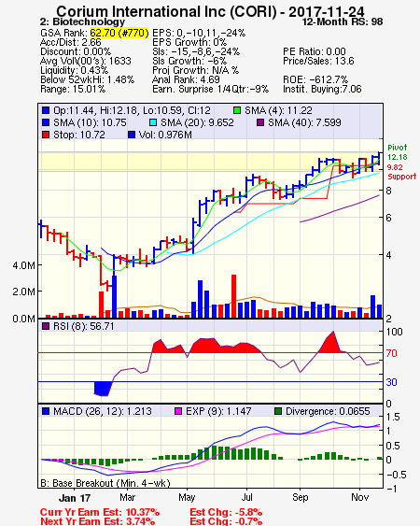Click the blue Vol legend swatch
Viewport: 420px width, 526px height.
tap(132, 135)
